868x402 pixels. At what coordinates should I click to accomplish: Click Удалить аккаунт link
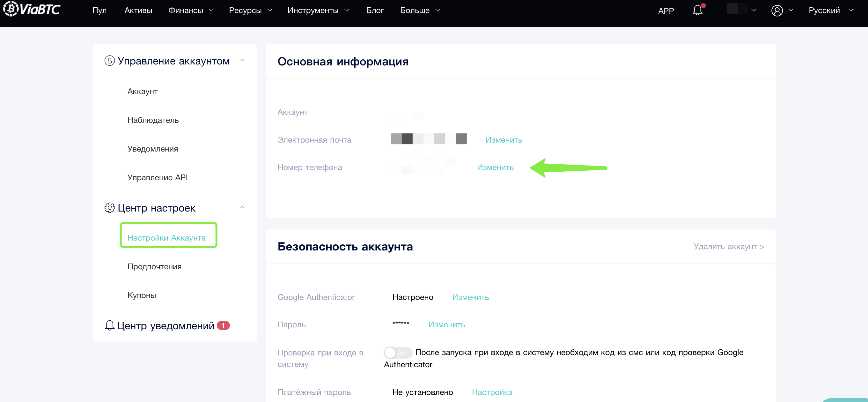coord(729,247)
